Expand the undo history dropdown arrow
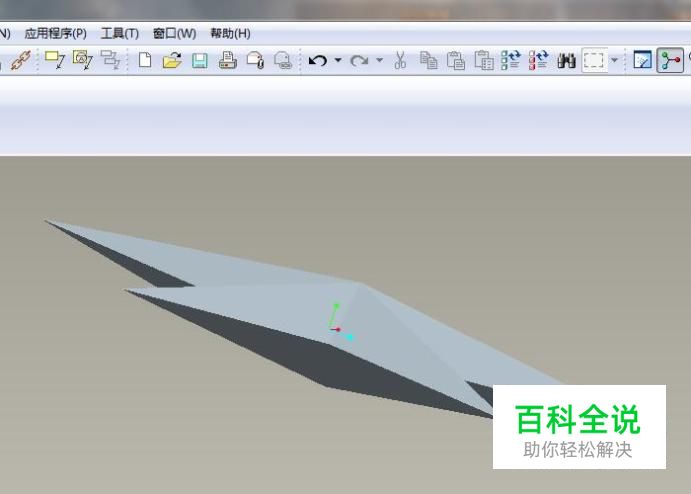This screenshot has width=691, height=494. [x=338, y=60]
